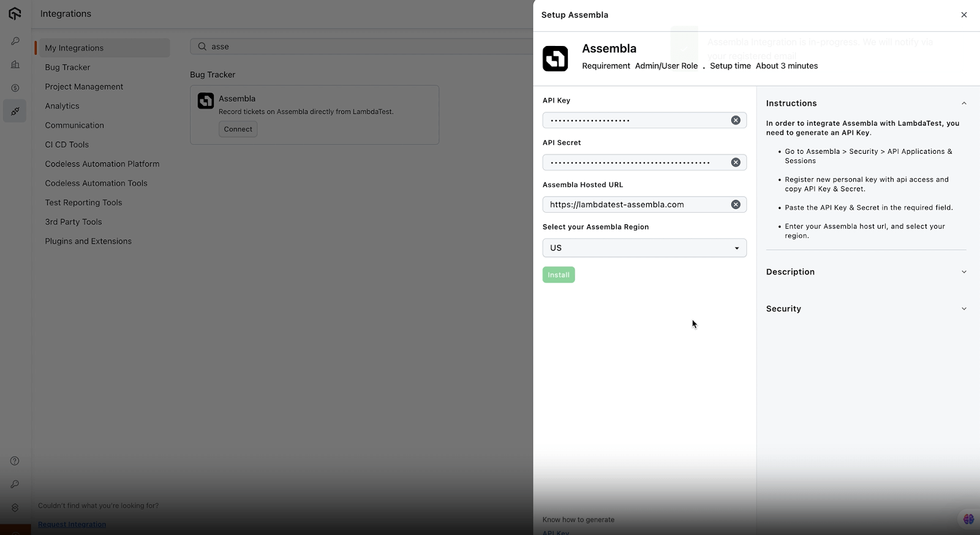Clear the API Key field with the X icon
The width and height of the screenshot is (980, 535).
[736, 120]
